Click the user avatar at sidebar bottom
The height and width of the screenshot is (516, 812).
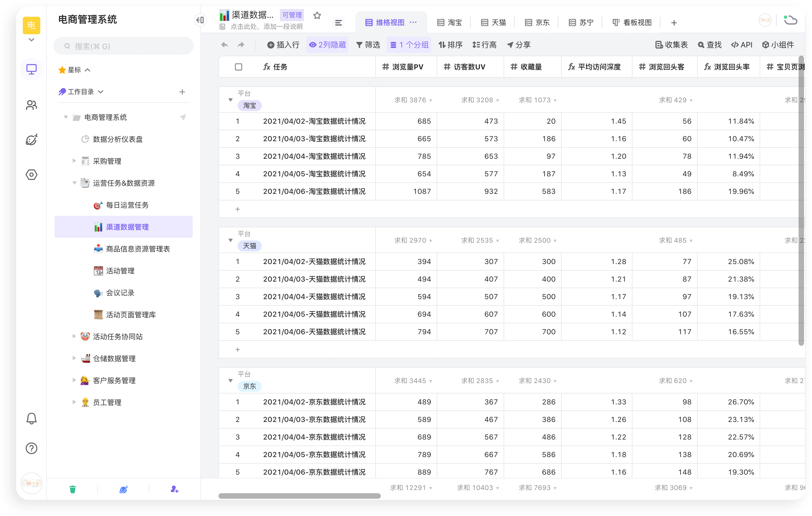click(x=31, y=483)
